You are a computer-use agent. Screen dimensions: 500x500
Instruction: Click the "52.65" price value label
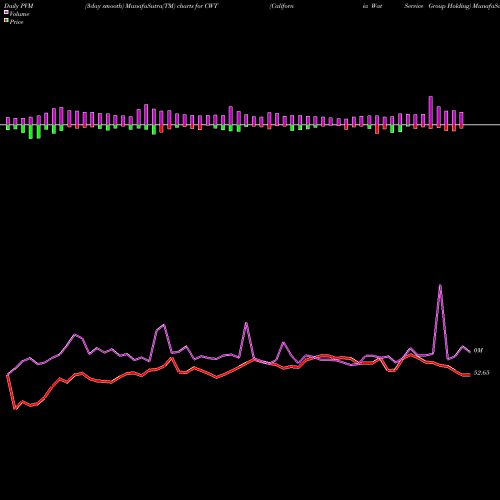tap(481, 373)
